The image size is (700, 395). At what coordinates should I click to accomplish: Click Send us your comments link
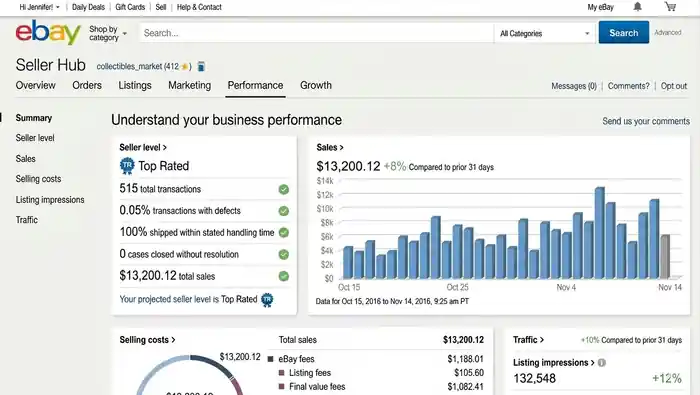click(x=646, y=121)
